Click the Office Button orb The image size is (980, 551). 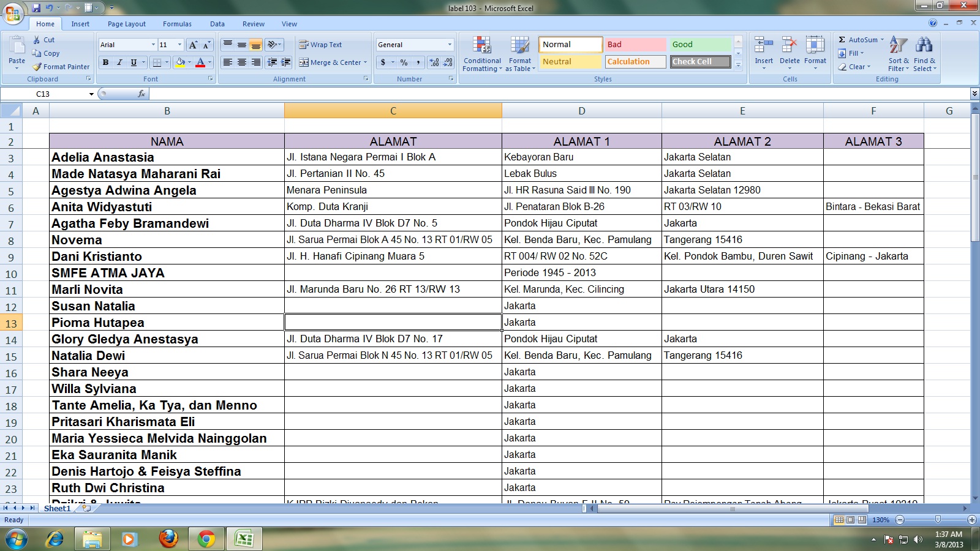tap(13, 12)
